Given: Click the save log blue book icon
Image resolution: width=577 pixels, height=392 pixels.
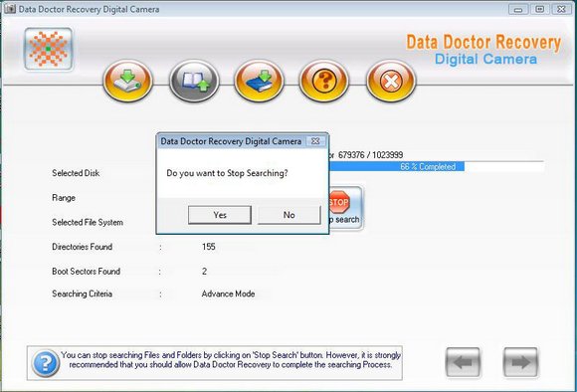Looking at the screenshot, I should point(259,81).
